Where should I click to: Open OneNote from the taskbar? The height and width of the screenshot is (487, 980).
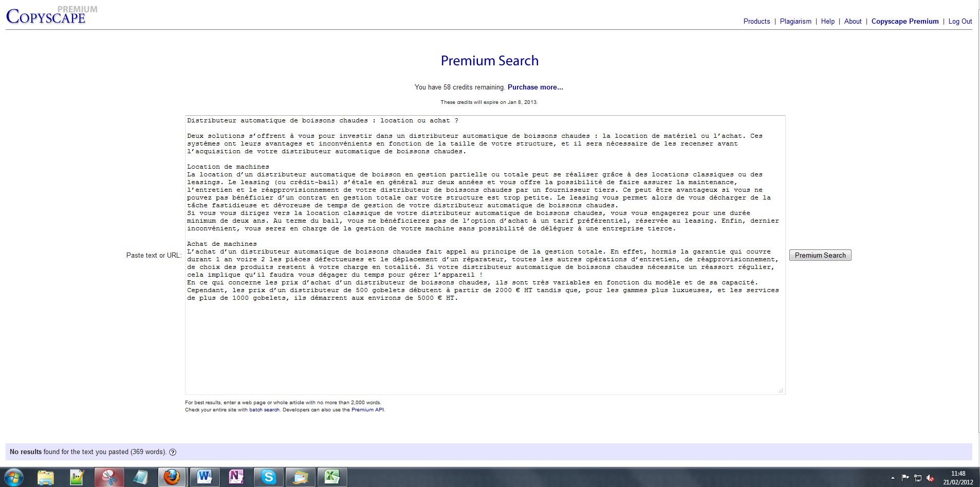pyautogui.click(x=236, y=477)
